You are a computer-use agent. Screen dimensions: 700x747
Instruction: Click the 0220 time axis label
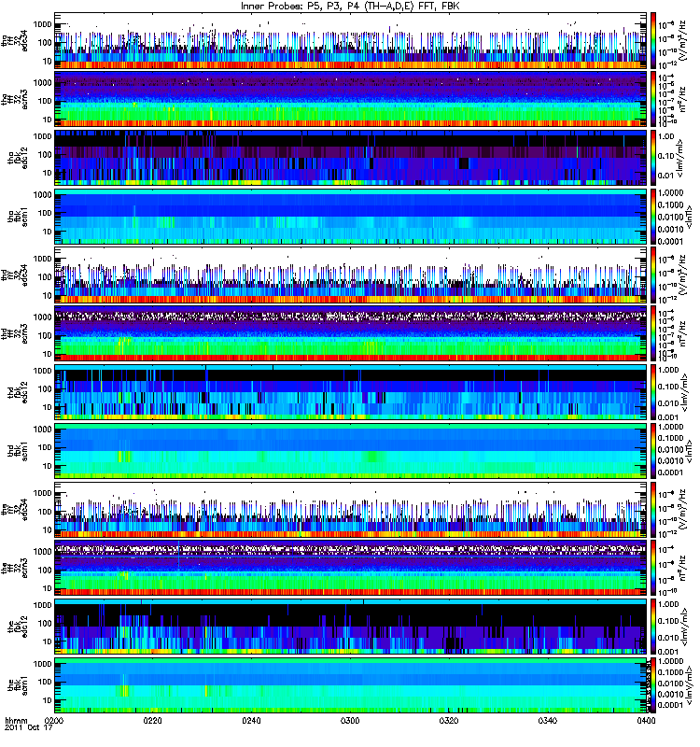152,720
